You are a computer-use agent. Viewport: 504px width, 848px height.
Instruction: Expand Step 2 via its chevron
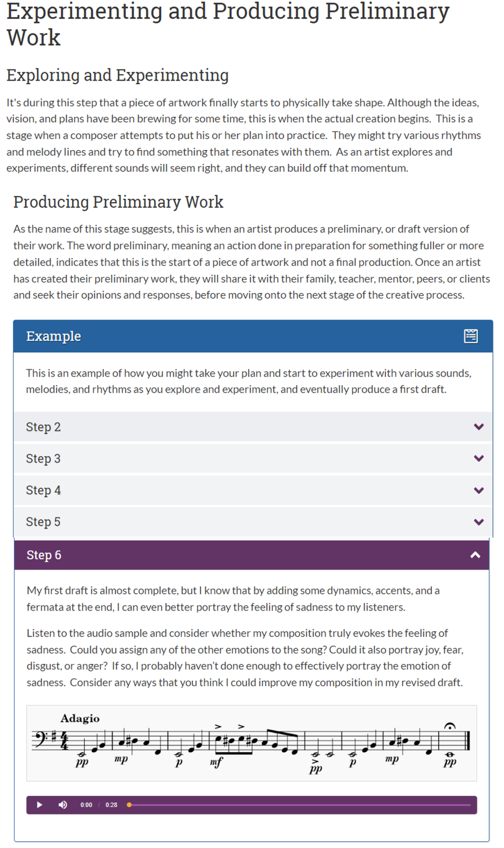[478, 427]
